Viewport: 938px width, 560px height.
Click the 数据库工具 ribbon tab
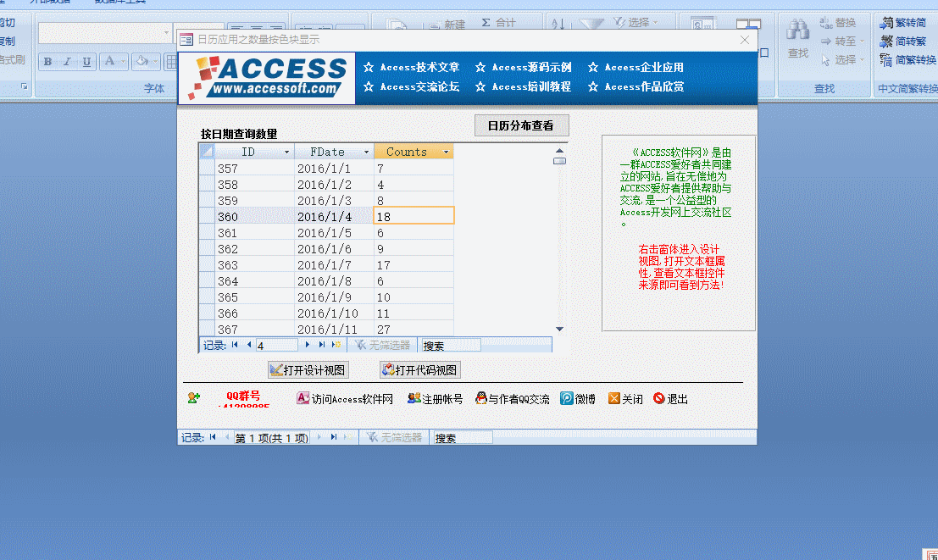pos(120,2)
